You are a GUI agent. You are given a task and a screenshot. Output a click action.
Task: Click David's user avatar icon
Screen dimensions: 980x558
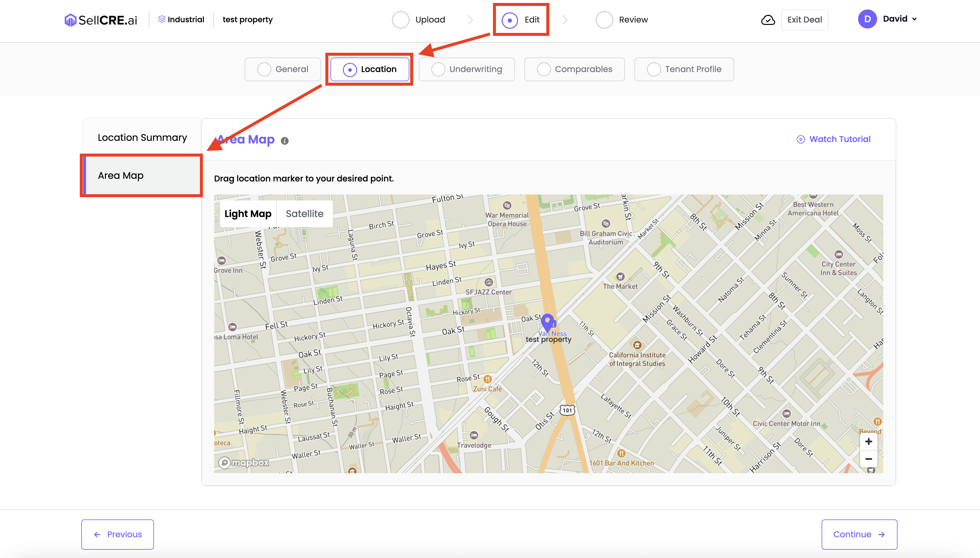coord(867,19)
